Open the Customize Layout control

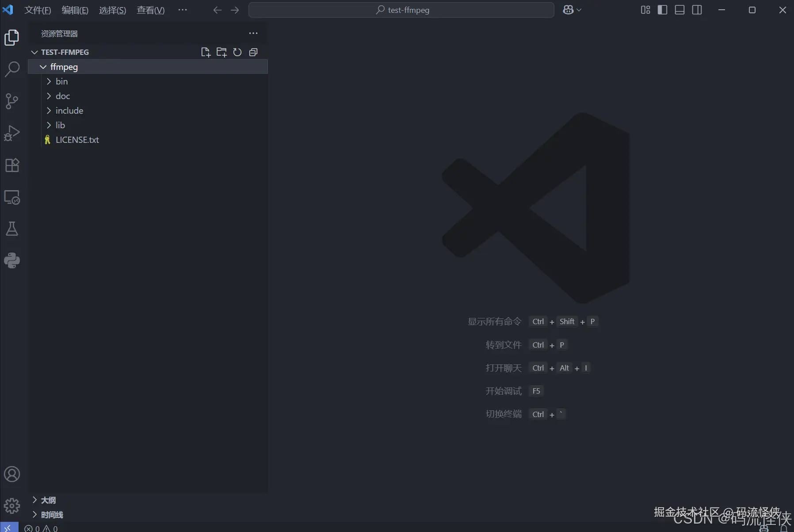point(645,10)
